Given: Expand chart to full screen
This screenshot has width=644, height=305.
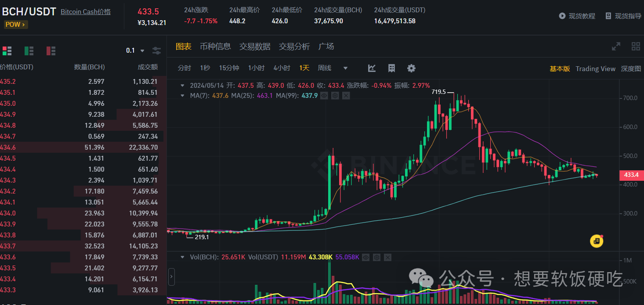Looking at the screenshot, I should pos(616,46).
